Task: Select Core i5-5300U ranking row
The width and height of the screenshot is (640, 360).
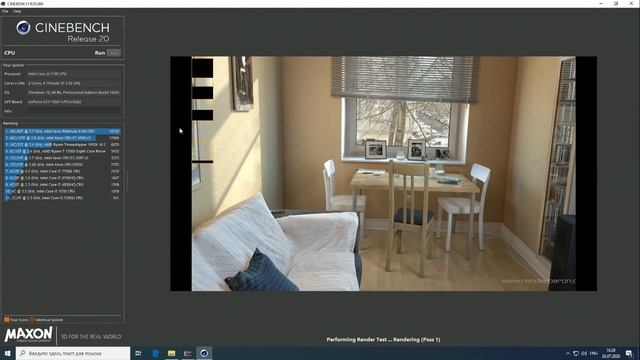Action: [62, 198]
